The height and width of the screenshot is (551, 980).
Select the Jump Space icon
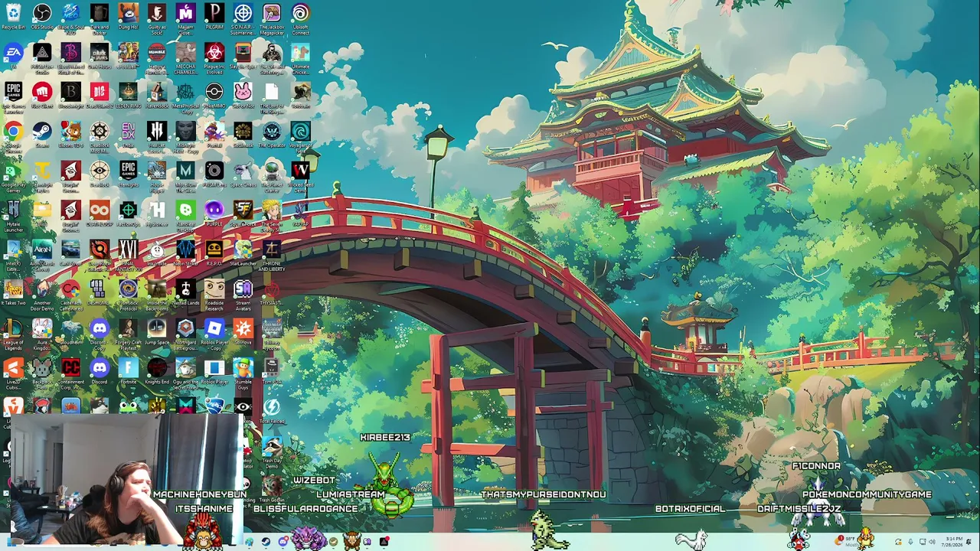pyautogui.click(x=157, y=329)
